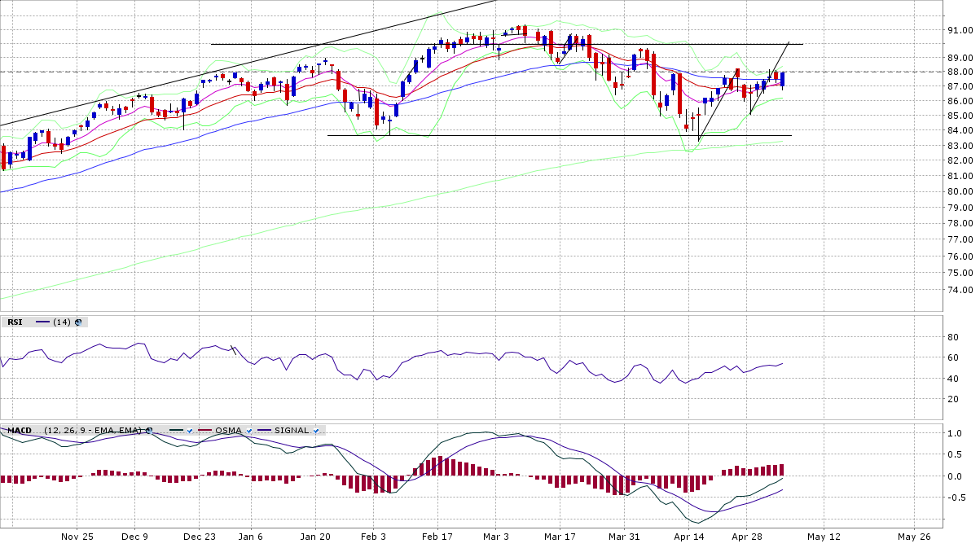Click the SIGNAL legend label

tap(292, 430)
